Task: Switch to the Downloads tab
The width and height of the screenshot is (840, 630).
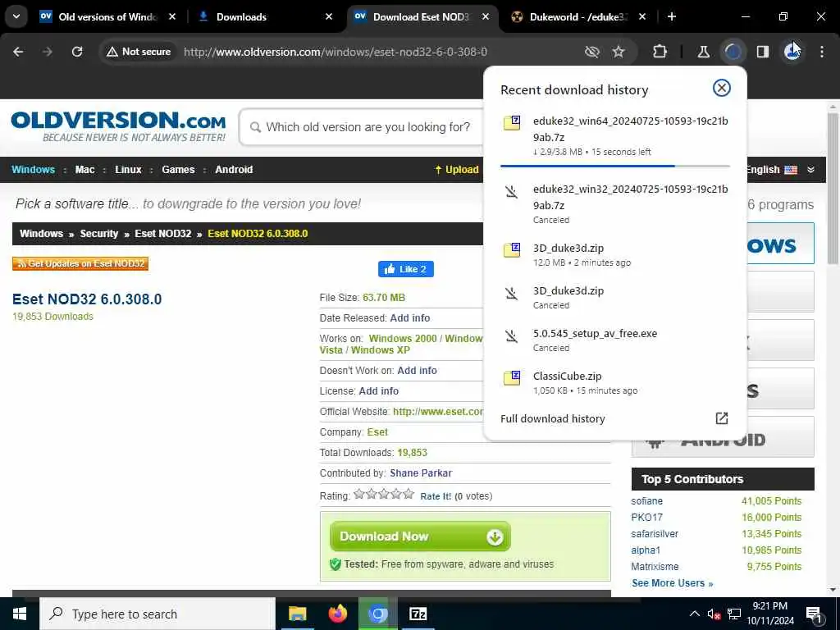Action: [265, 16]
